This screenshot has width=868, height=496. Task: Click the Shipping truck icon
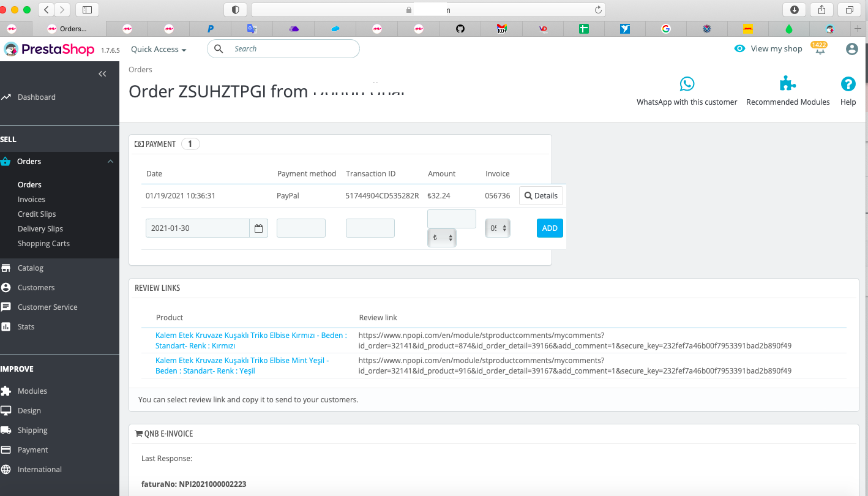pyautogui.click(x=6, y=430)
